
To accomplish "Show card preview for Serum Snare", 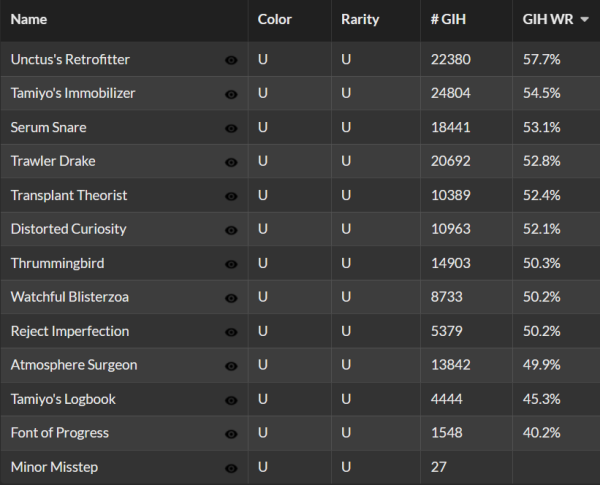I will (x=231, y=128).
